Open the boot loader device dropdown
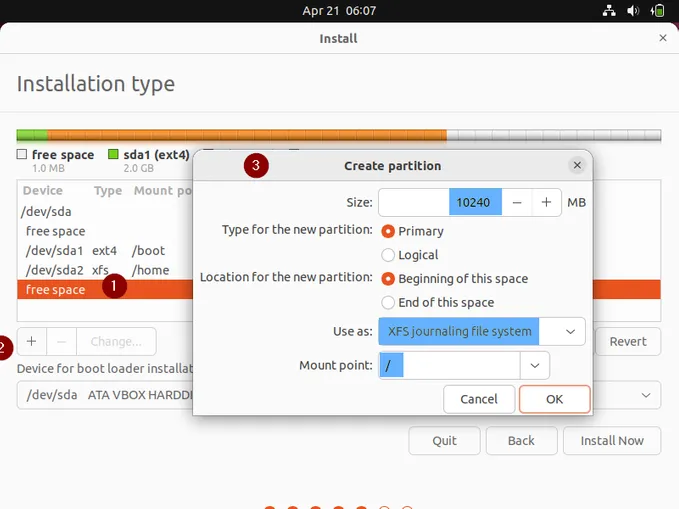679x509 pixels. tap(643, 395)
